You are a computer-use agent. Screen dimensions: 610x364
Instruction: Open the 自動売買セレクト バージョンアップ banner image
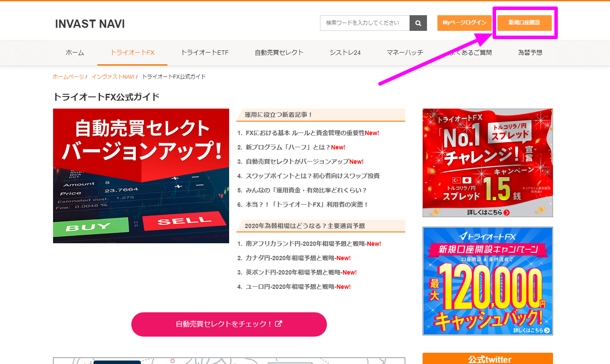coord(141,176)
